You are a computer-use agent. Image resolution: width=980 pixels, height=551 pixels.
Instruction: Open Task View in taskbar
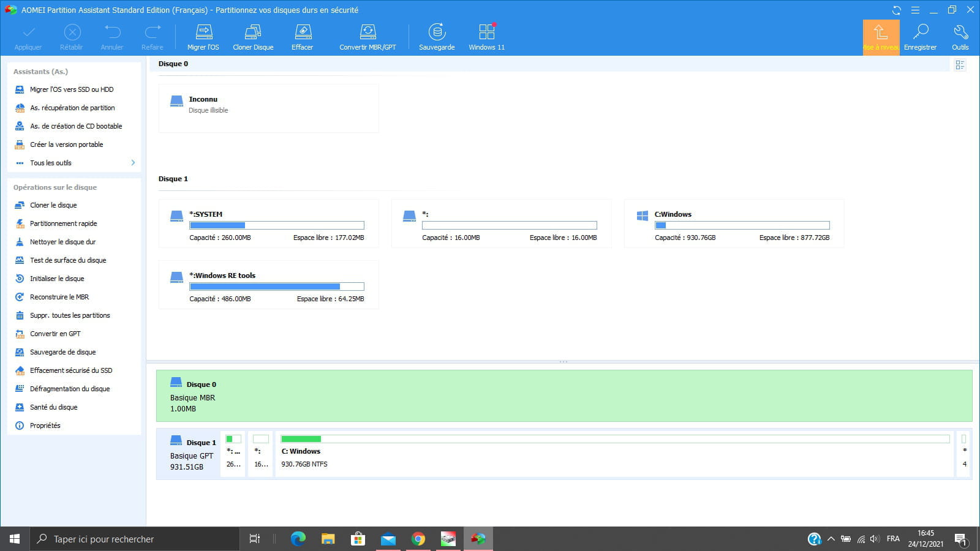coord(255,539)
